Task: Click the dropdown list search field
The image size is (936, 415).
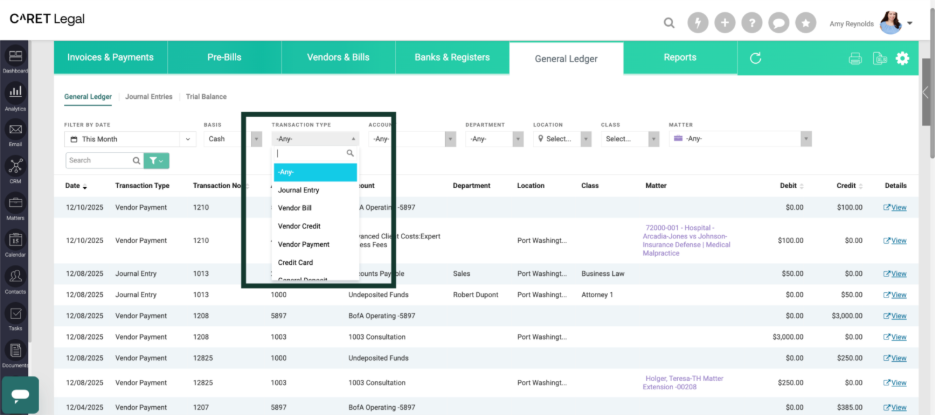Action: (x=315, y=154)
